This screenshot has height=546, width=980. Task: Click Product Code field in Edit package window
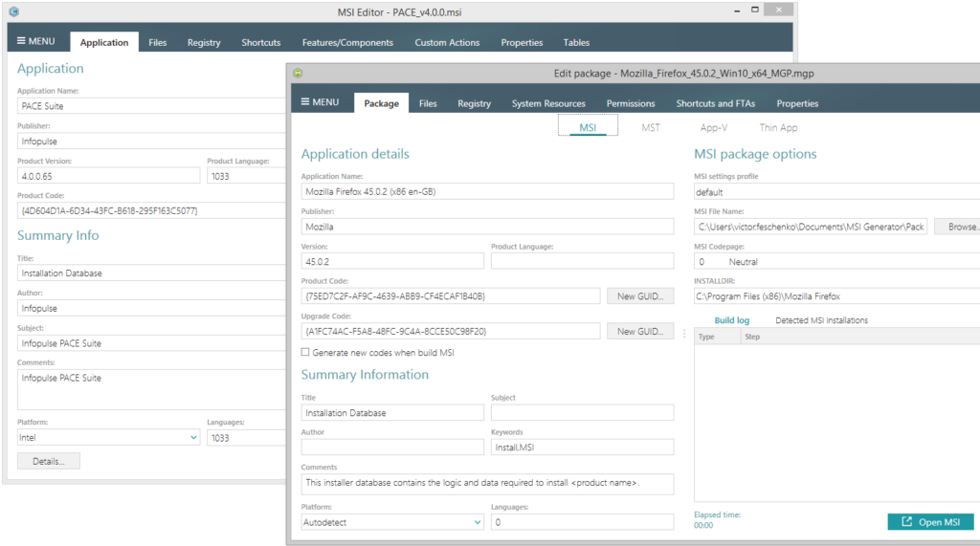(451, 296)
